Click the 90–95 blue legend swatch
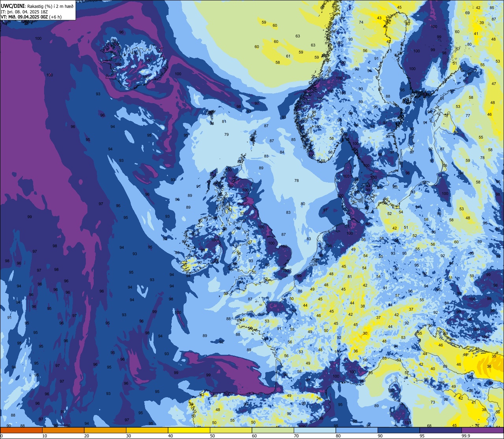 pos(398,430)
